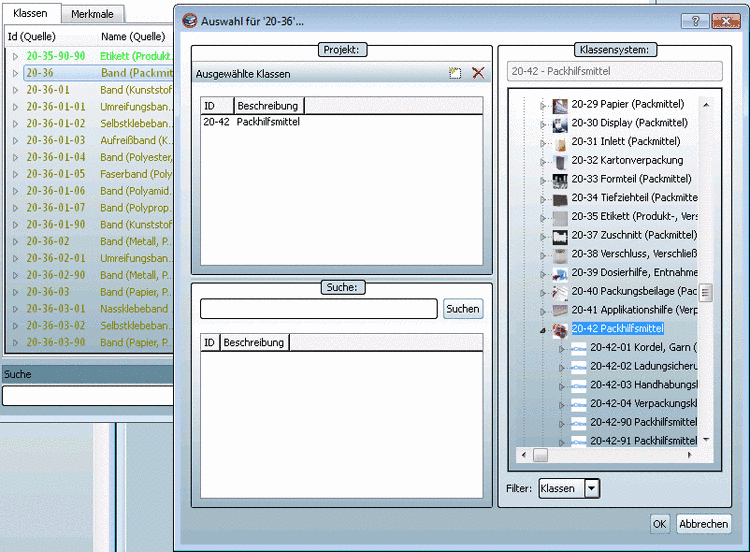Screen dimensions: 750x552
Task: Click the help question mark button in dialog title
Action: 695,21
